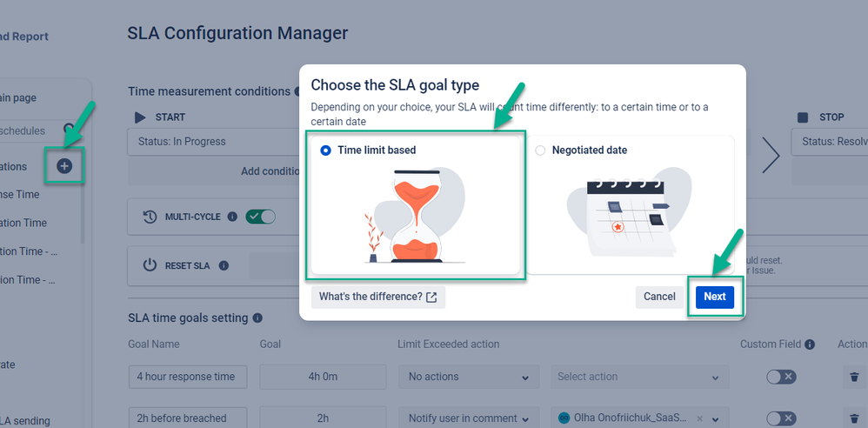Click the info icon beside MULTI-CYCLE

click(x=232, y=217)
